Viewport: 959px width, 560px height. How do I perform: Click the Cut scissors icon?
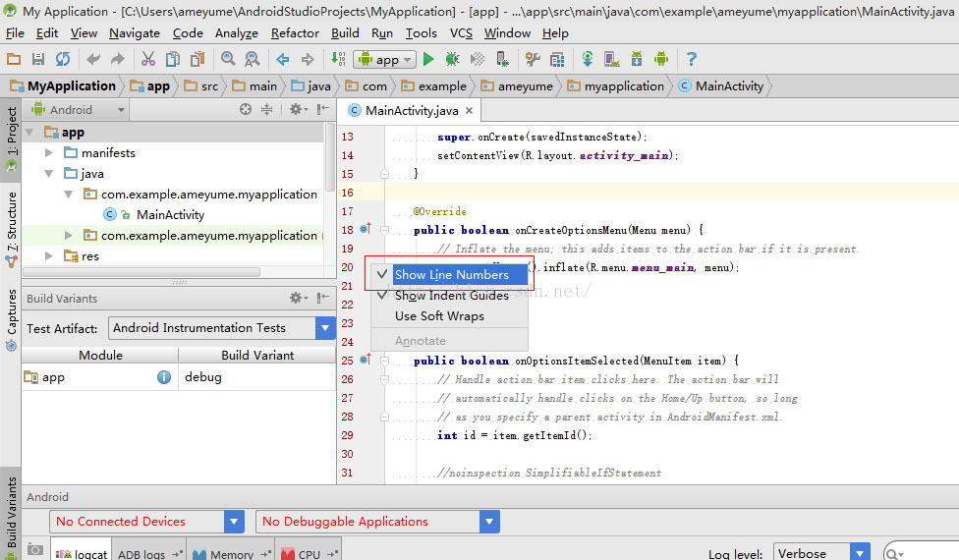pos(148,59)
